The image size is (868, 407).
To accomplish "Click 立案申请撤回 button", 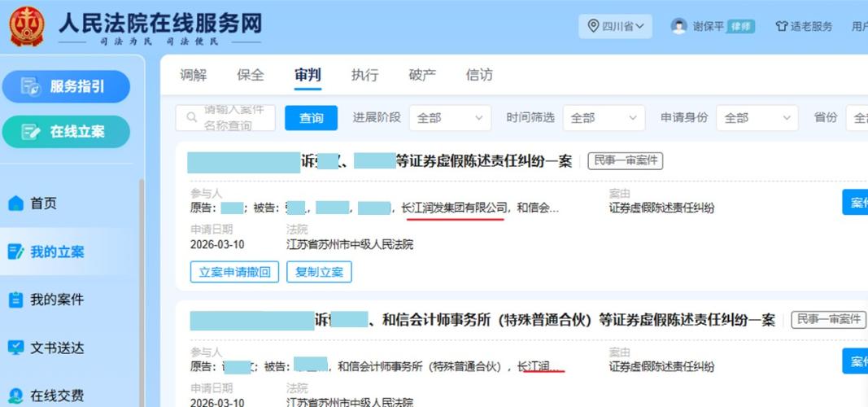I will click(235, 272).
